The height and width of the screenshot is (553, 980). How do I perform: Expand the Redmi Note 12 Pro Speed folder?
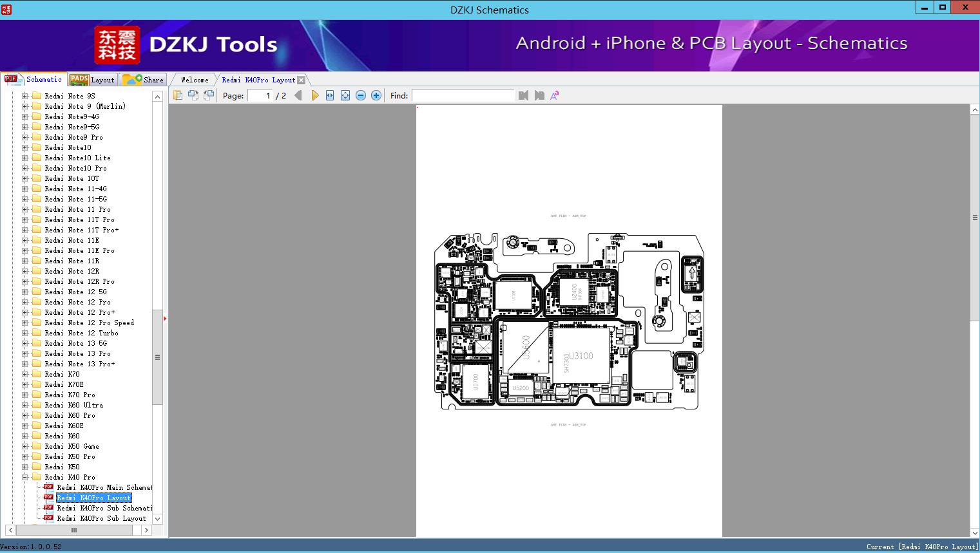[24, 323]
